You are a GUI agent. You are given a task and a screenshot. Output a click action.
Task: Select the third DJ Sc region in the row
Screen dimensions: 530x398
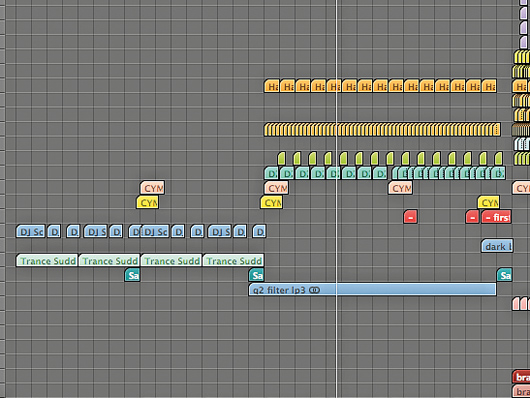pyautogui.click(x=155, y=232)
